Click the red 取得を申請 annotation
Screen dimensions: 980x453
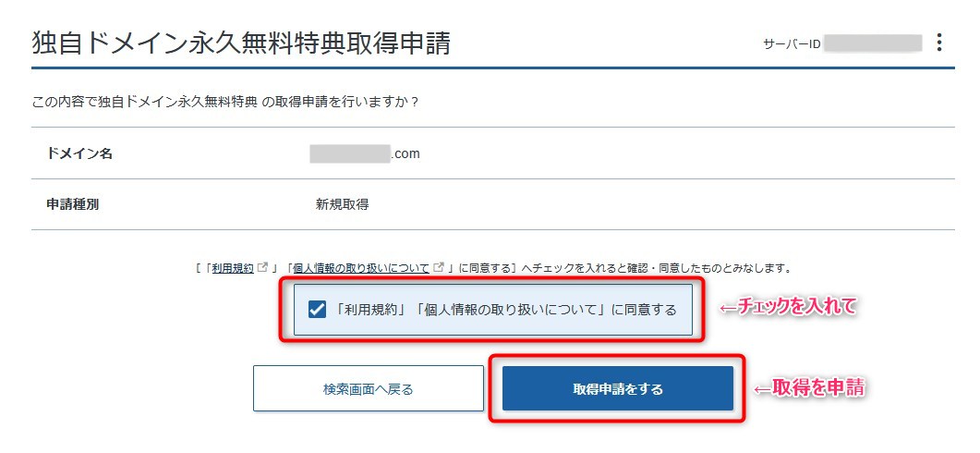point(809,388)
